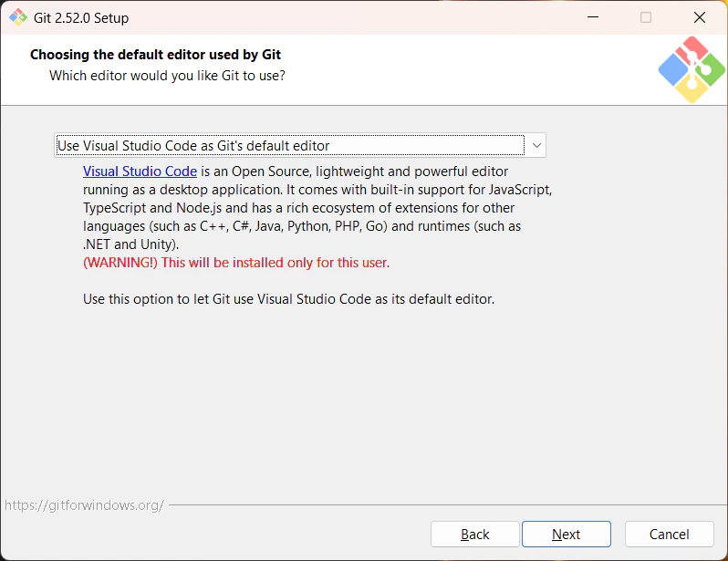Screen dimensions: 728x561
Task: Click the Git icon in the title bar
Action: pos(18,17)
